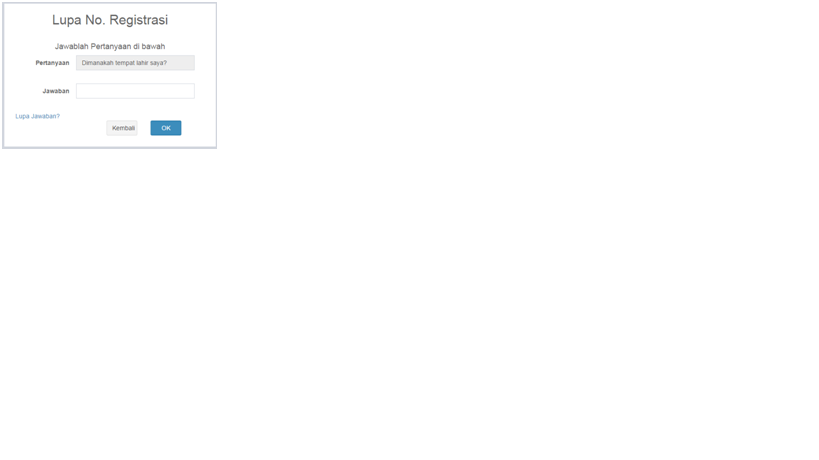
Task: Click the Jawablah Pertanyaan di bawah text
Action: pos(110,46)
